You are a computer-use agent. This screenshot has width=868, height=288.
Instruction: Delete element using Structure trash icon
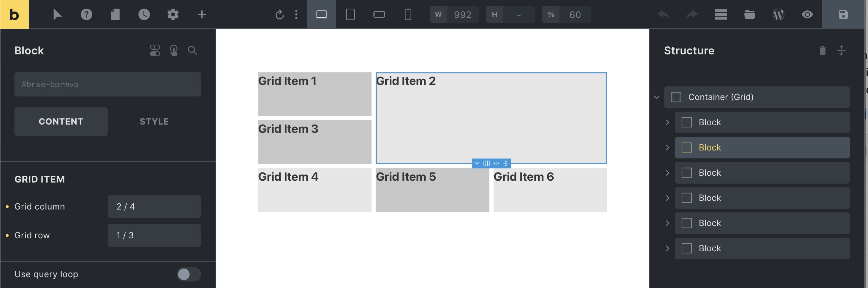point(822,50)
